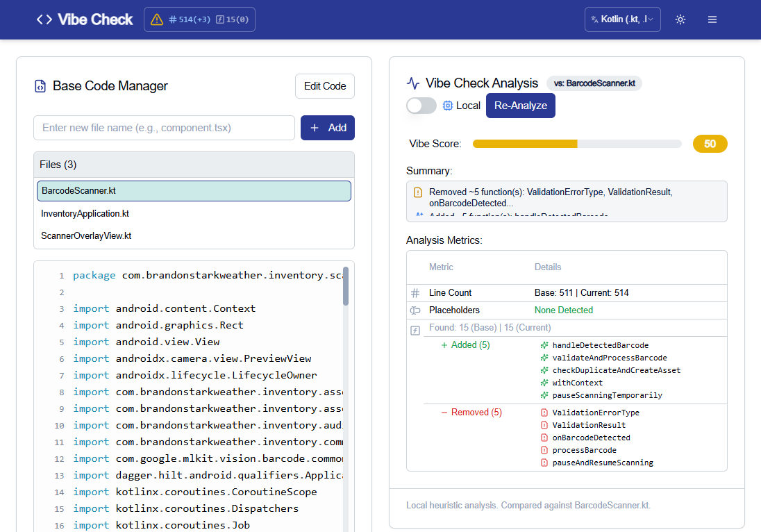
Task: Click sparkle icon beside checkDuplicateAndCreateAsset
Action: (544, 370)
